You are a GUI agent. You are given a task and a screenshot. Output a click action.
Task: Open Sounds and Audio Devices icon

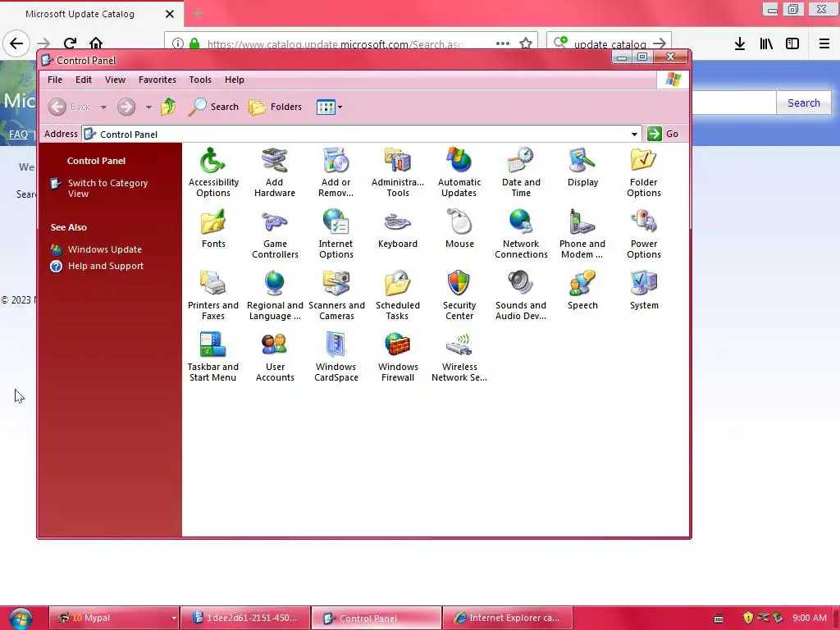point(521,295)
